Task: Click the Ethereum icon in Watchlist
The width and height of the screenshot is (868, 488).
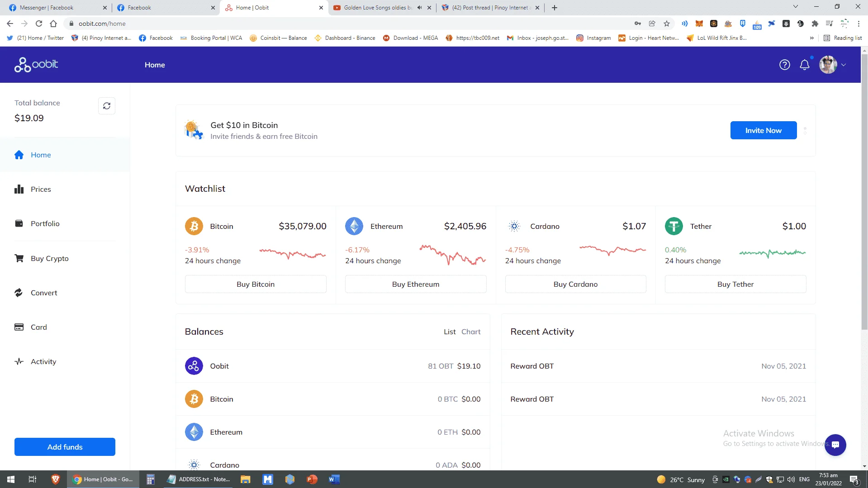Action: 354,226
